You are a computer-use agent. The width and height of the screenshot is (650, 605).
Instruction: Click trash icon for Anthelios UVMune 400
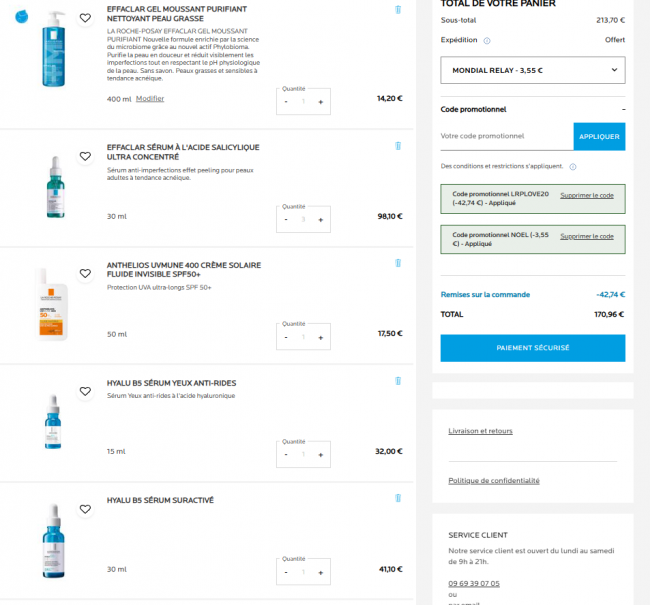tap(398, 263)
